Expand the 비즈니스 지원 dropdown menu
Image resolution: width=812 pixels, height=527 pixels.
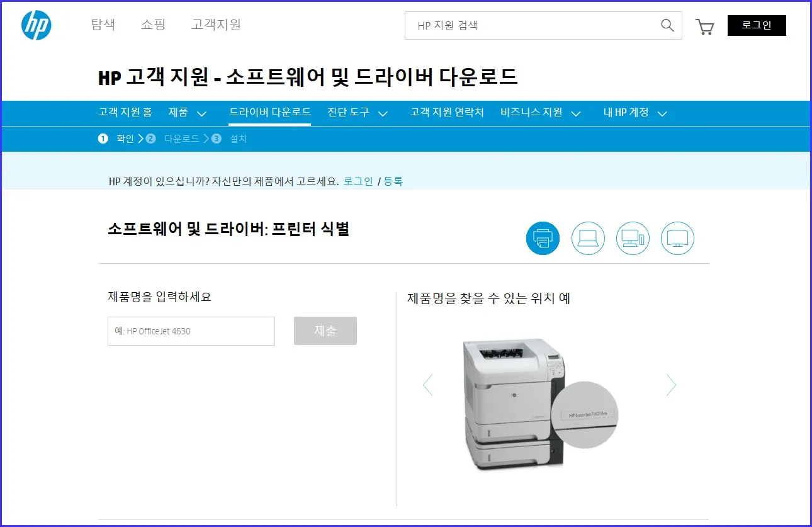[x=541, y=113]
